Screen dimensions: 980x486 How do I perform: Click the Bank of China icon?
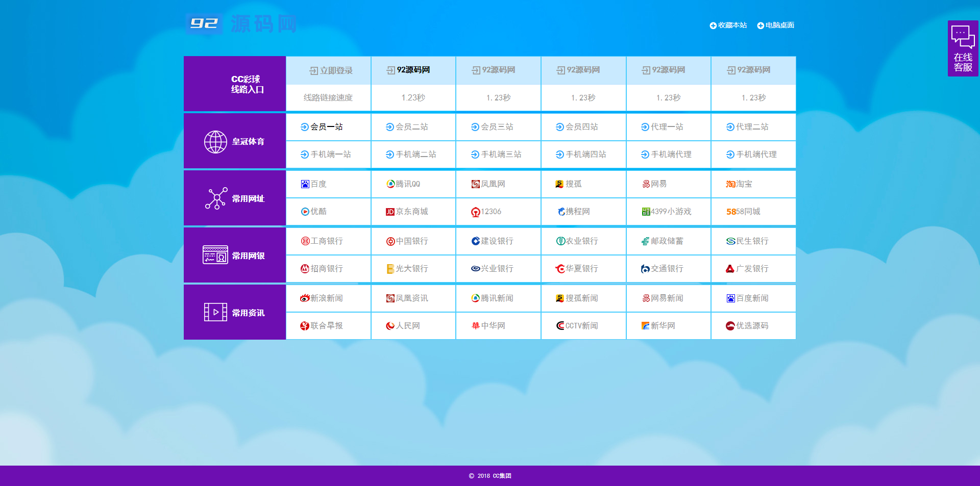click(390, 241)
